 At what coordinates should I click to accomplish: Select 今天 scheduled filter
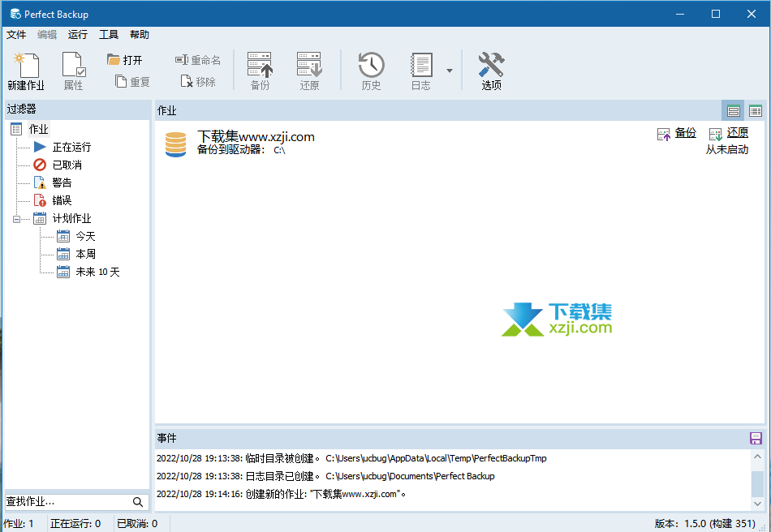85,236
